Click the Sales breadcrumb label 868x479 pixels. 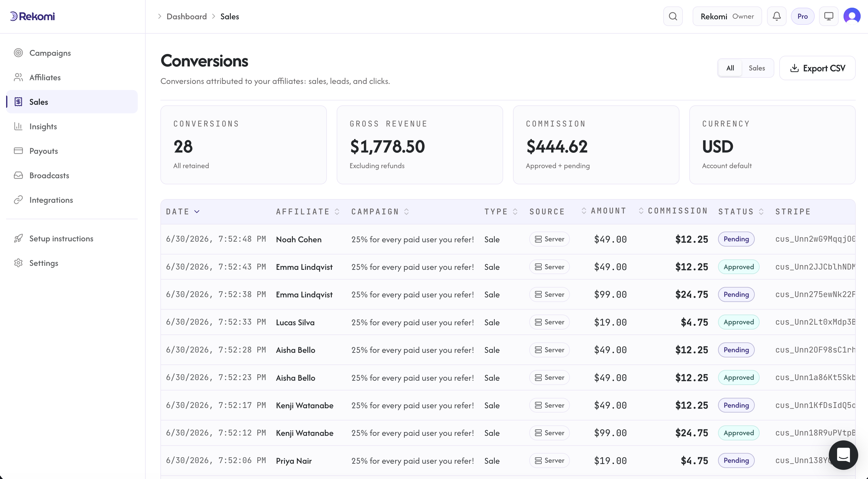click(230, 16)
